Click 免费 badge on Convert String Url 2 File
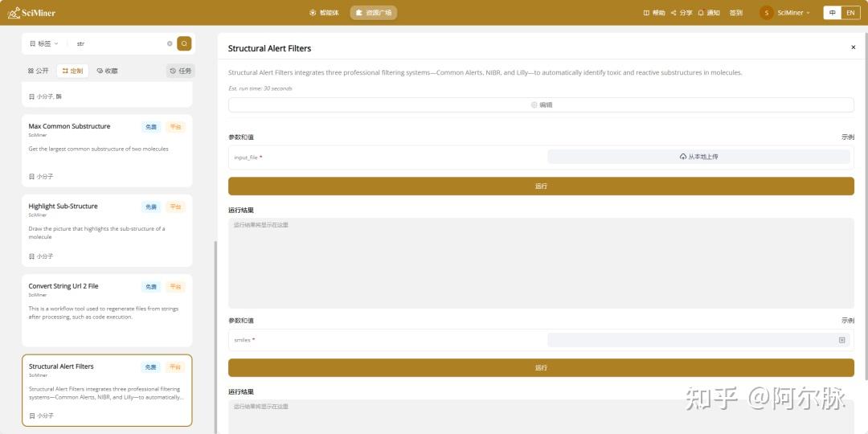Viewport: 868px width, 434px height. click(x=151, y=287)
